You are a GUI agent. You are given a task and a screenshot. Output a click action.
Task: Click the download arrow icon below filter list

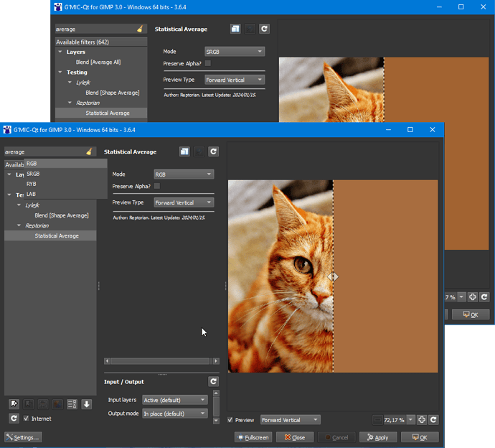click(86, 404)
